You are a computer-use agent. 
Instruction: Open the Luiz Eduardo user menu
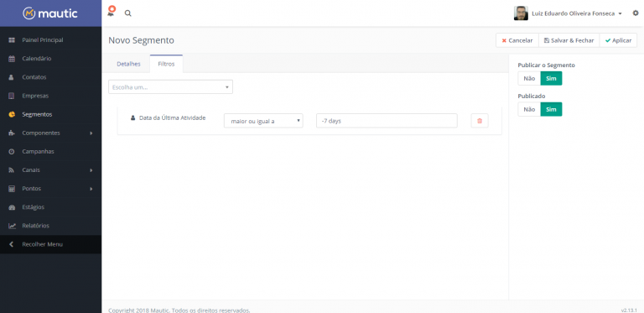569,13
